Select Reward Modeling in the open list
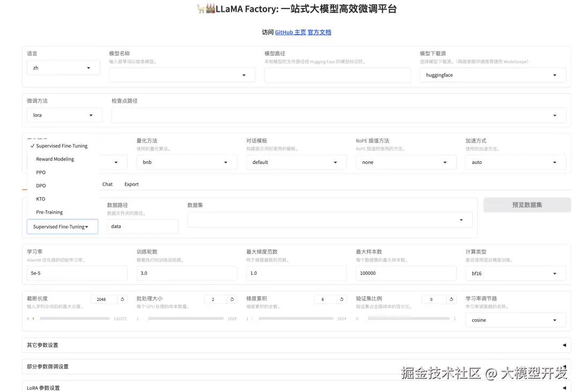This screenshot has height=392, width=579. (x=62, y=159)
